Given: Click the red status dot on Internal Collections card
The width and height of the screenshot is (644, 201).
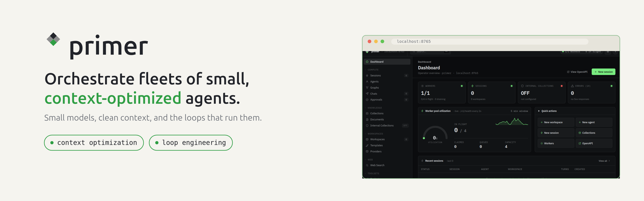Looking at the screenshot, I should [x=561, y=86].
